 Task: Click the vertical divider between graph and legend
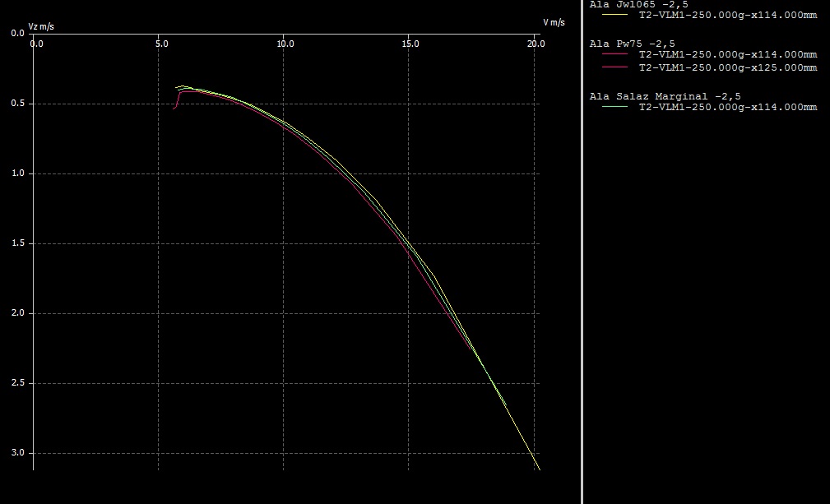pos(582,252)
